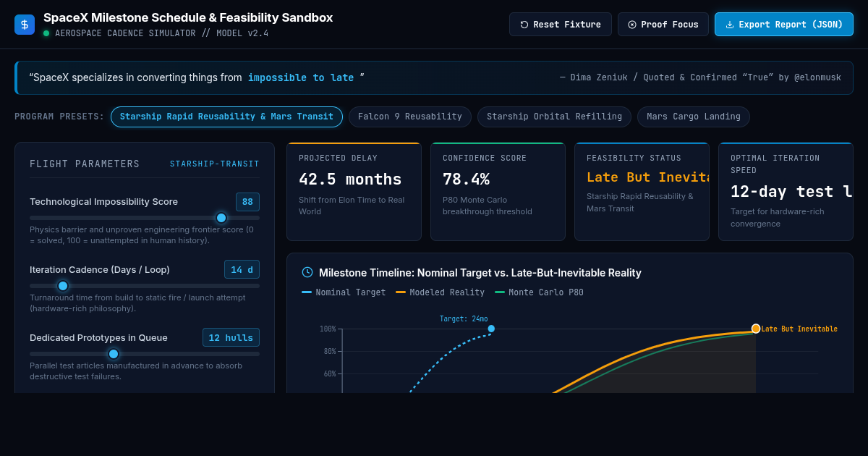Click the Confidence Score 78.4% card

(x=498, y=191)
